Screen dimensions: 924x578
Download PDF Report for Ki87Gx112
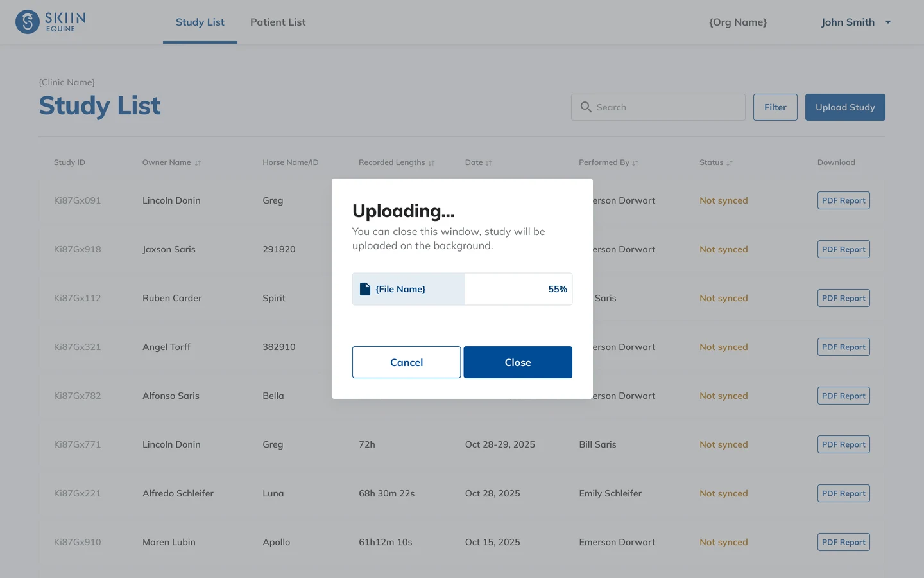(x=843, y=298)
